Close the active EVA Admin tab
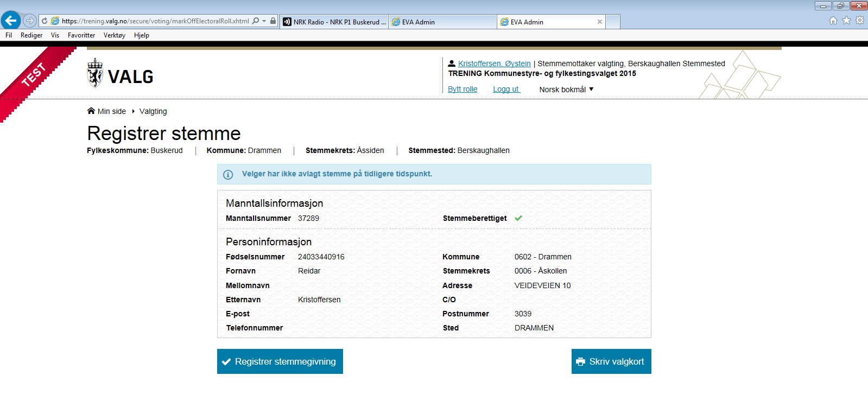868x420 pixels. click(600, 22)
